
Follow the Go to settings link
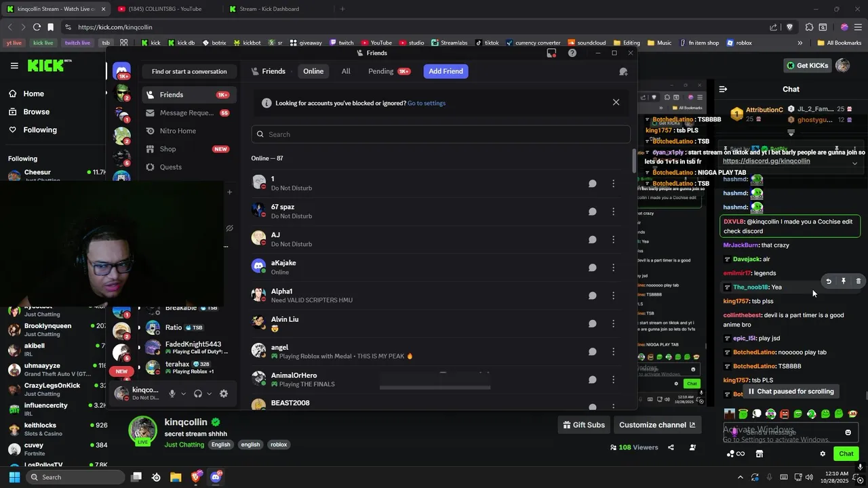(427, 103)
